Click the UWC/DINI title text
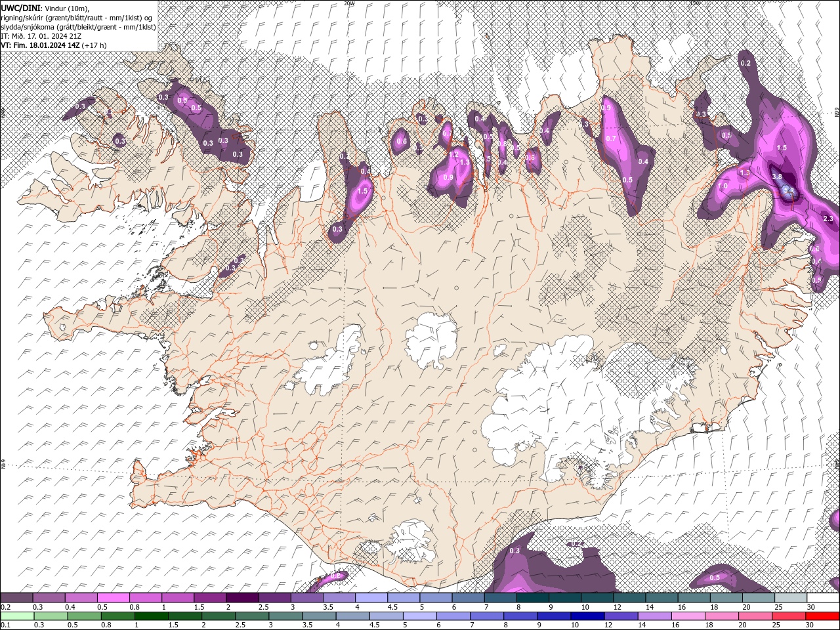The image size is (840, 630). (20, 7)
